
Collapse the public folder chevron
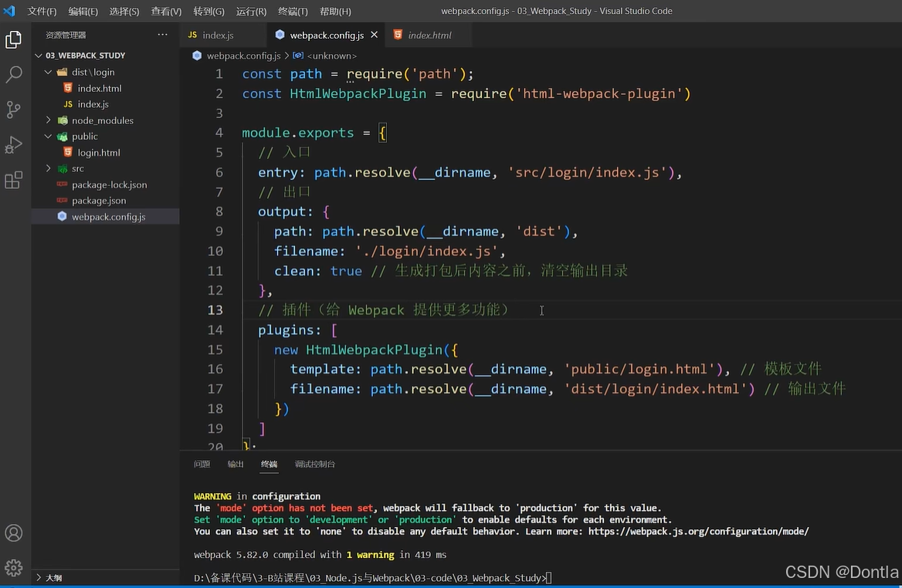tap(49, 137)
